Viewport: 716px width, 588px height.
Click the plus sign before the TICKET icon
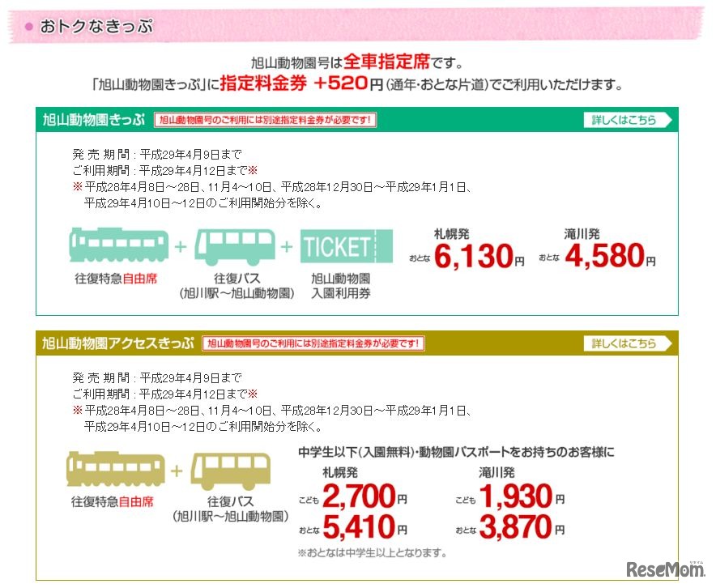[x=287, y=246]
